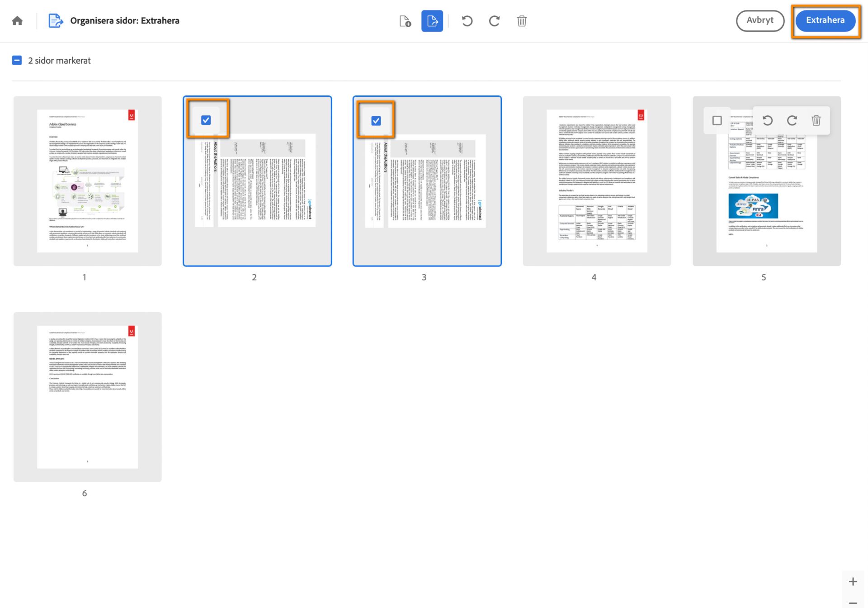The width and height of the screenshot is (868, 608).
Task: Select page 1 thumbnail
Action: click(87, 181)
